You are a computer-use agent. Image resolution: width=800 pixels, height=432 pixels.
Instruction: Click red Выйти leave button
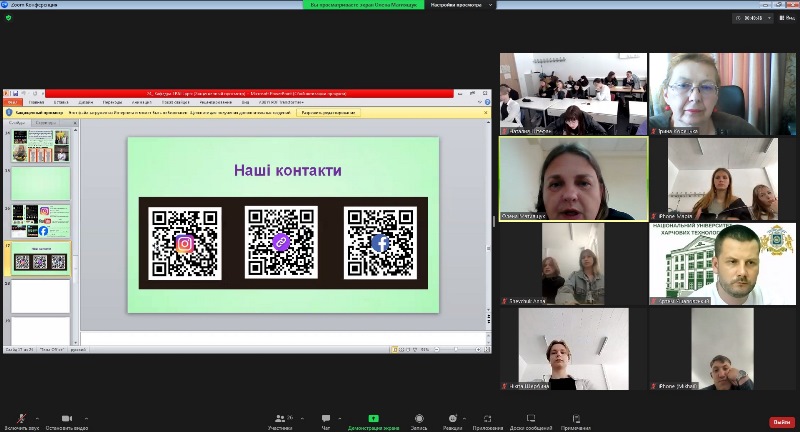click(782, 422)
